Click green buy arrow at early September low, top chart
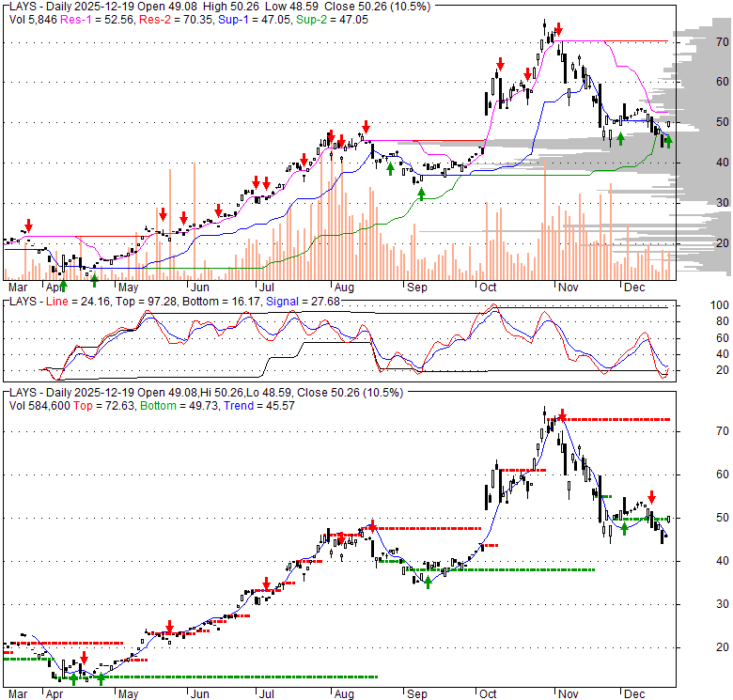 [x=421, y=194]
